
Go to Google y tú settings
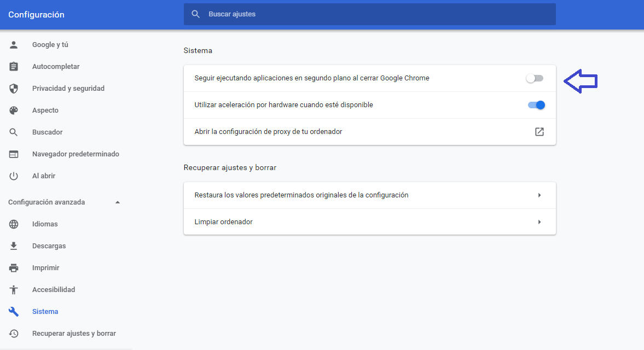click(x=50, y=45)
